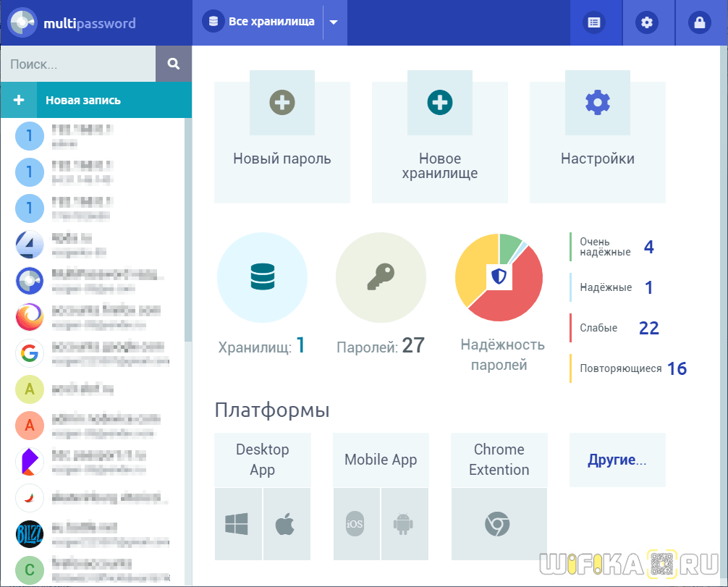This screenshot has width=728, height=587.
Task: Click the list view icon in header
Action: pos(594,22)
